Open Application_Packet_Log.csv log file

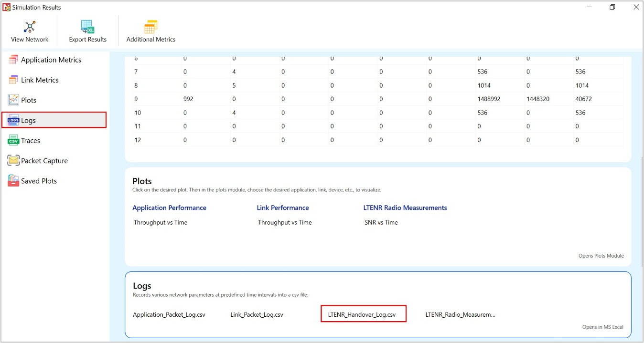(169, 315)
